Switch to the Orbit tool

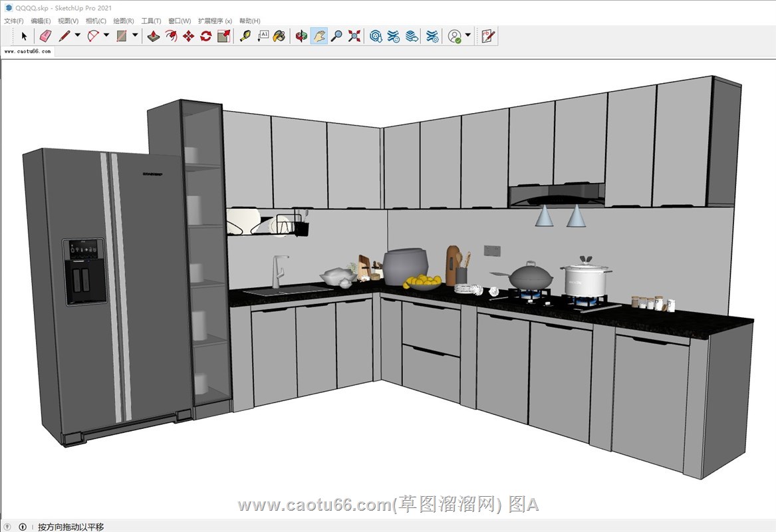(x=301, y=36)
